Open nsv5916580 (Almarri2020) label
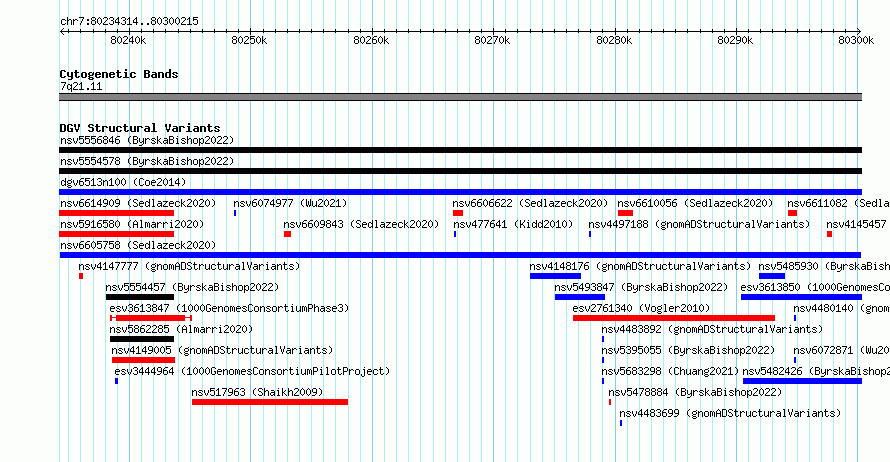 click(132, 224)
